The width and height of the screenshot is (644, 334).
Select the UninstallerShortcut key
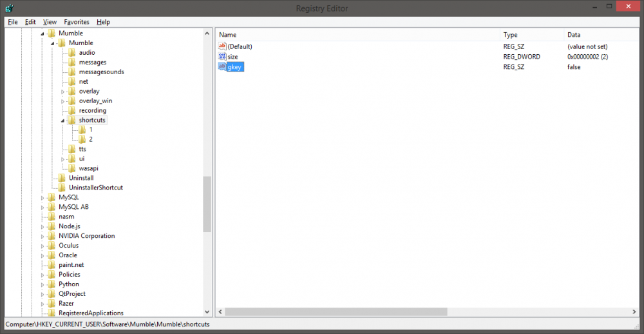(x=95, y=188)
